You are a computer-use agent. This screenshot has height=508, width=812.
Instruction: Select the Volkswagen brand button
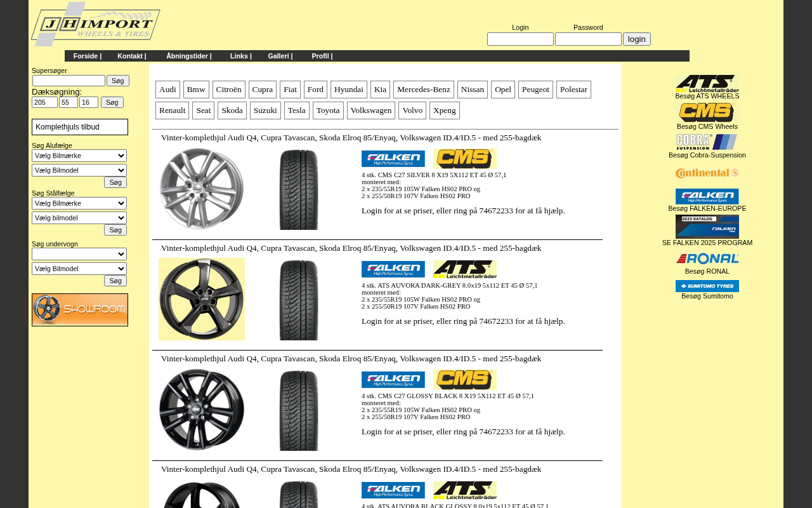pyautogui.click(x=371, y=110)
